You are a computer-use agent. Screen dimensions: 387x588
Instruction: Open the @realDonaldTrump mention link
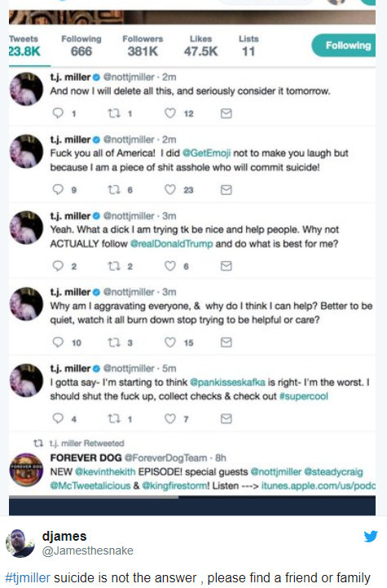(171, 244)
